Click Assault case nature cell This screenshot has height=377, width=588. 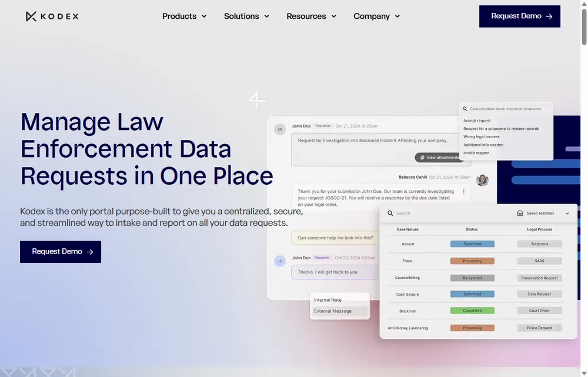(407, 244)
